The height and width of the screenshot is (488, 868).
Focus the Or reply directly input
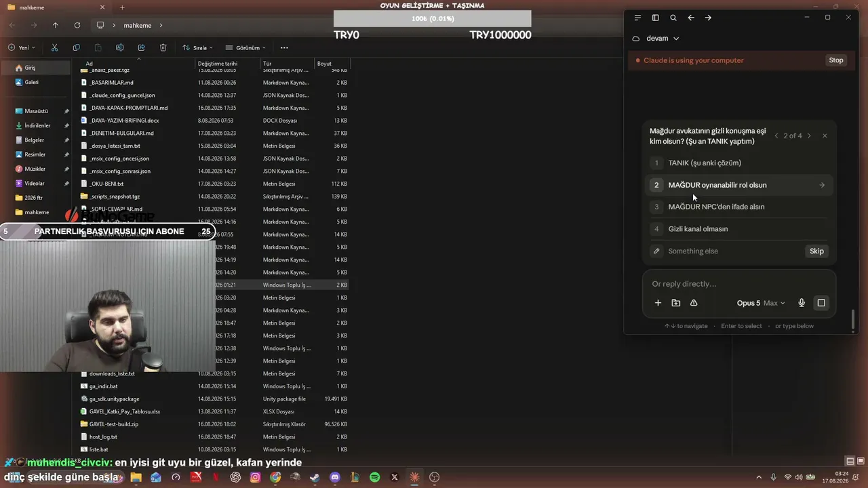pyautogui.click(x=739, y=284)
